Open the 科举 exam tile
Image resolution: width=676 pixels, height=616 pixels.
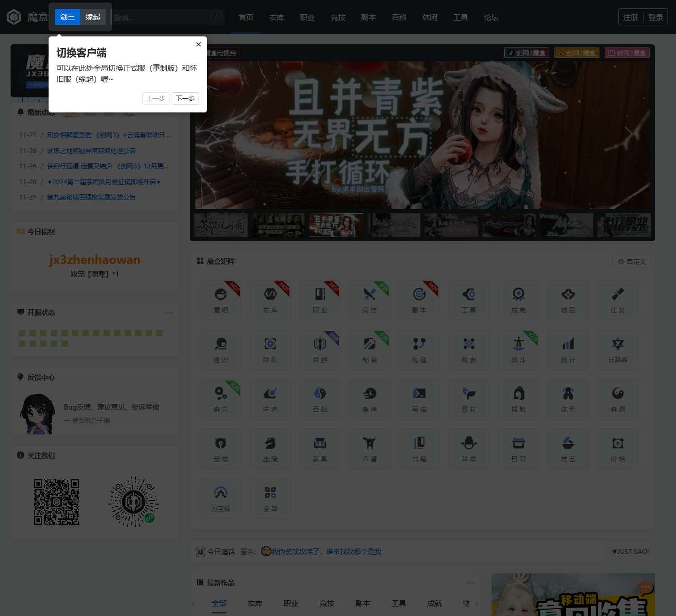469,448
